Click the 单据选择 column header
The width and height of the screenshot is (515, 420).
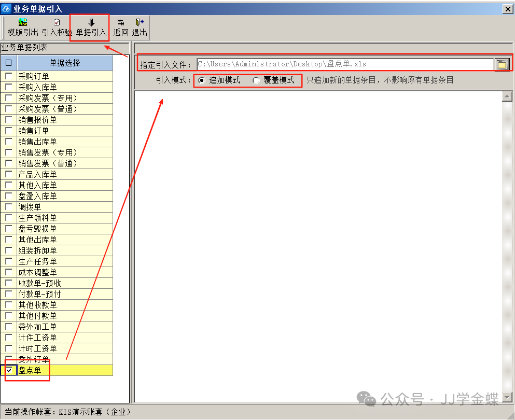(x=65, y=63)
